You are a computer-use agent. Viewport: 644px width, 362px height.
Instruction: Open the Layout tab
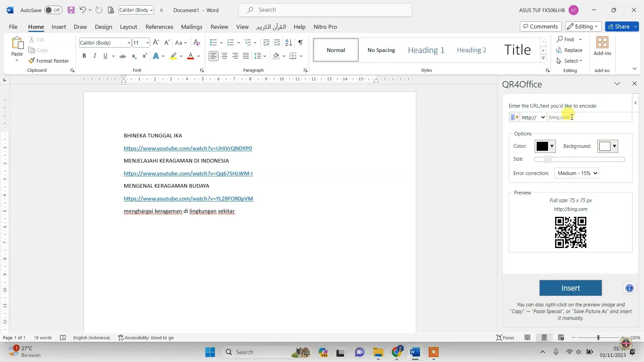[x=128, y=27]
